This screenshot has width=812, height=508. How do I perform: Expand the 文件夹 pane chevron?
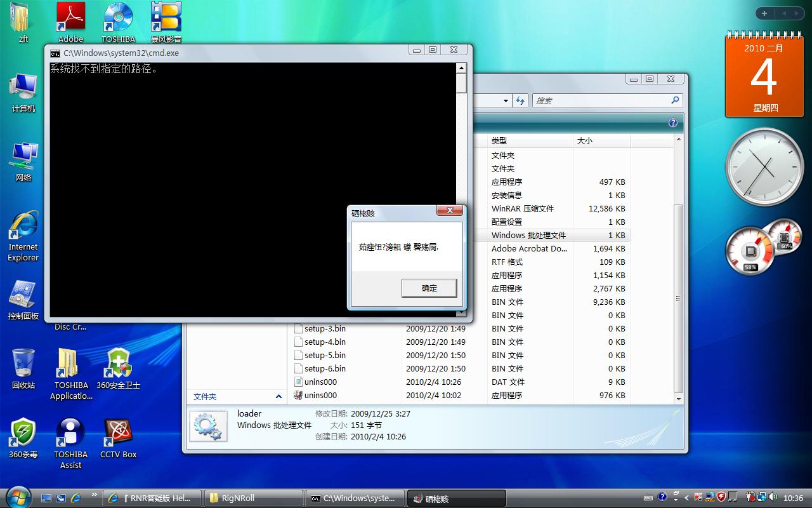click(278, 396)
